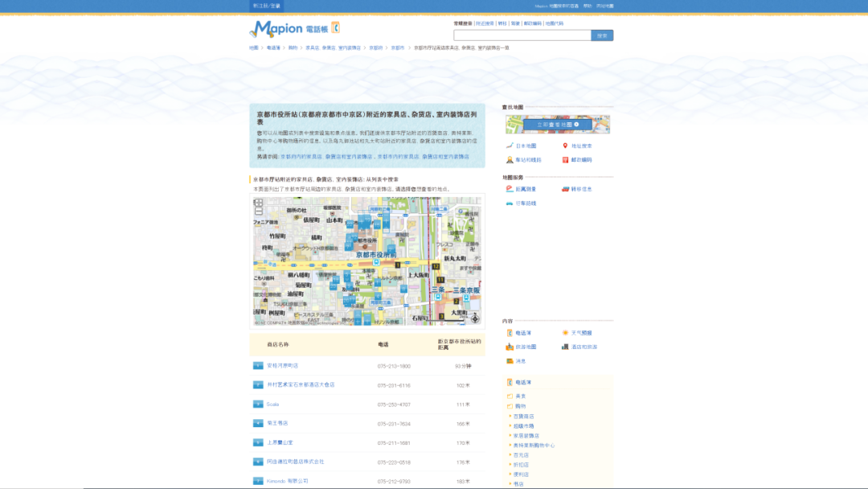Click marker icon for 上原樂山堂 row
The height and width of the screenshot is (489, 868).
(x=258, y=442)
